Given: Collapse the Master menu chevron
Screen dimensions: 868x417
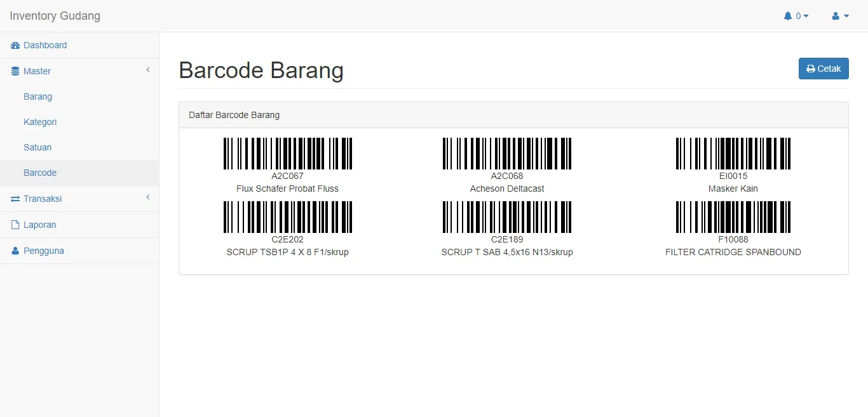Looking at the screenshot, I should [x=148, y=70].
